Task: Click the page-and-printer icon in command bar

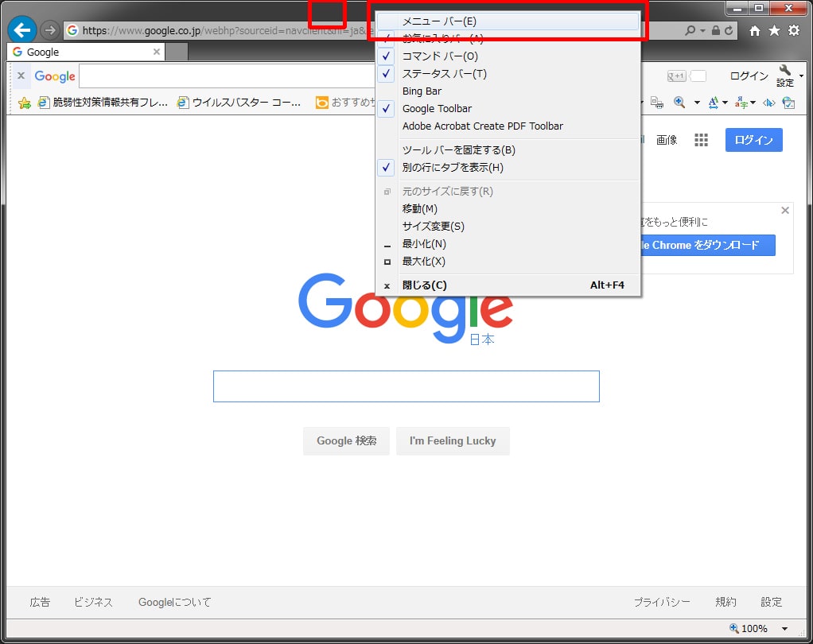Action: [657, 103]
